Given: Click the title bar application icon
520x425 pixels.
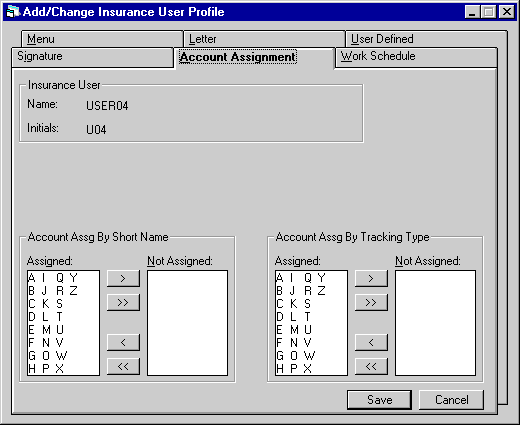Looking at the screenshot, I should 13,12.
